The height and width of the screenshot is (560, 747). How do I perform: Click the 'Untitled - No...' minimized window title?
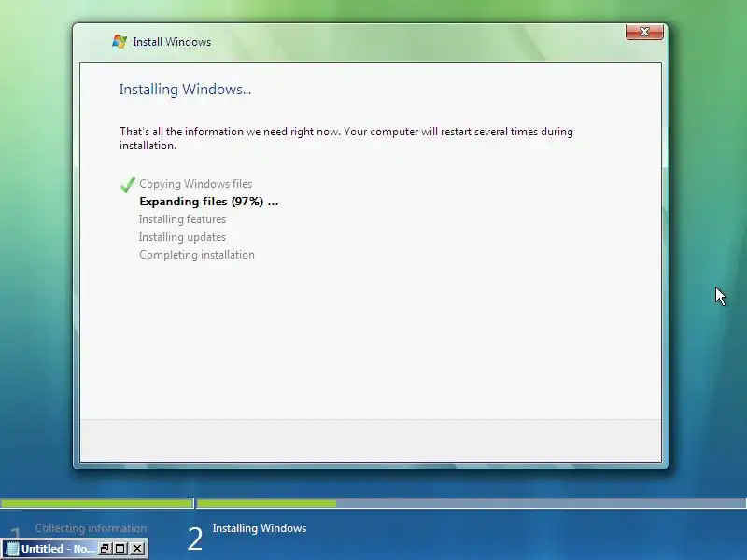[58, 549]
